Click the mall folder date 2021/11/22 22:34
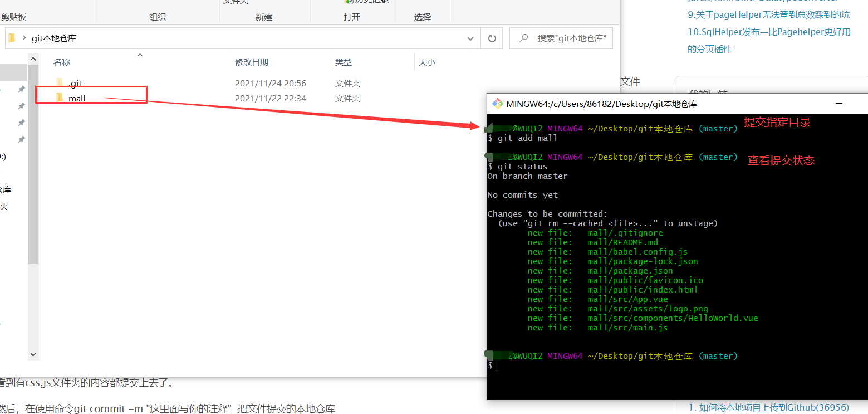 (271, 99)
